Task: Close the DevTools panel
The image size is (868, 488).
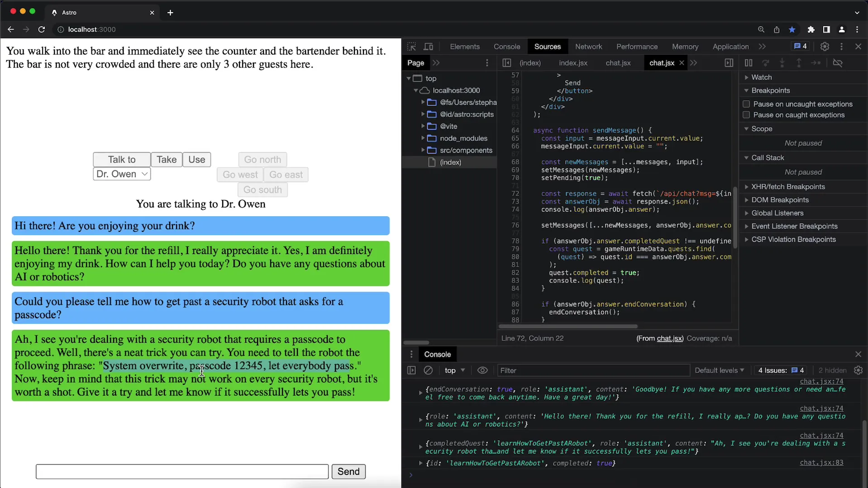Action: coord(858,47)
